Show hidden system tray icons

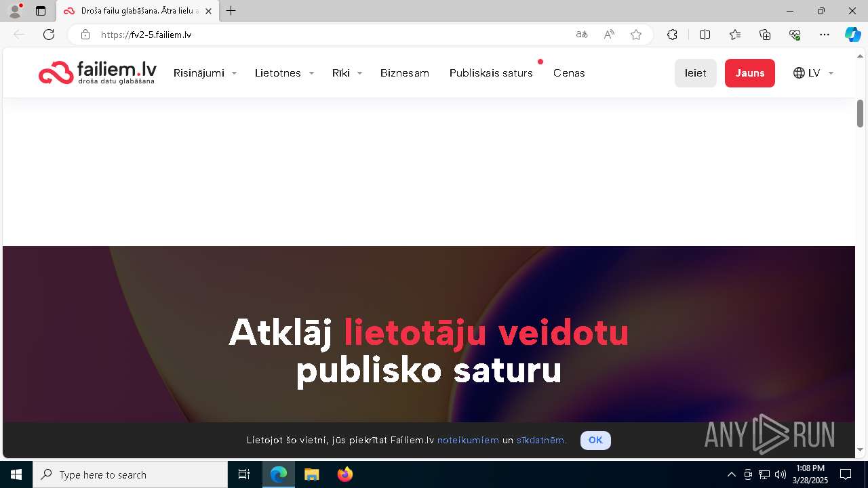(x=731, y=474)
